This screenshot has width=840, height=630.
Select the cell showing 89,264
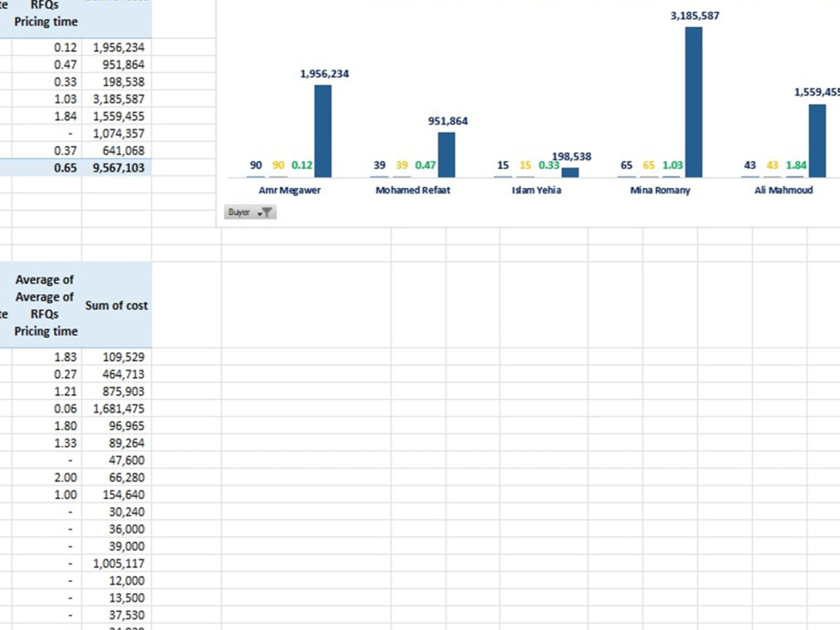pos(117,443)
